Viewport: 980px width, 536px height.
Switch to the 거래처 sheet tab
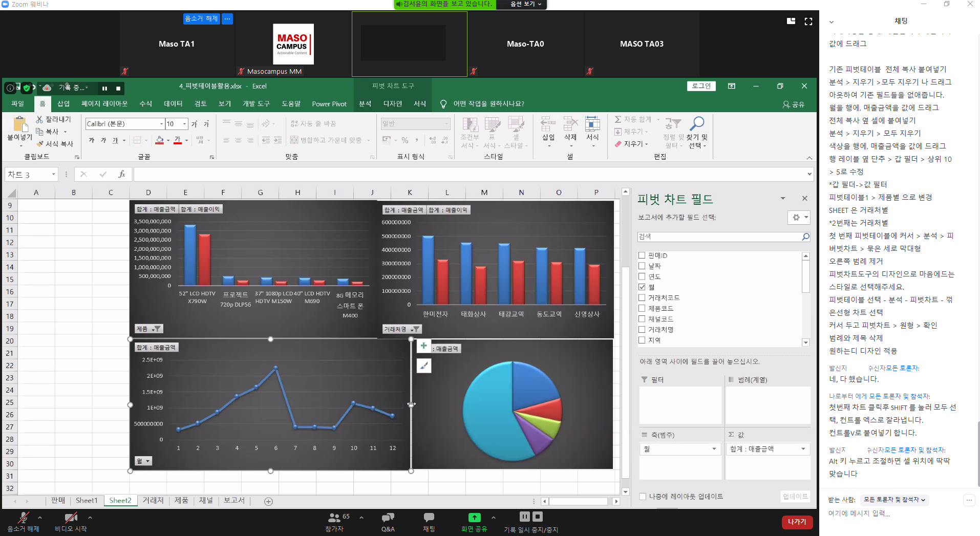[x=153, y=501]
